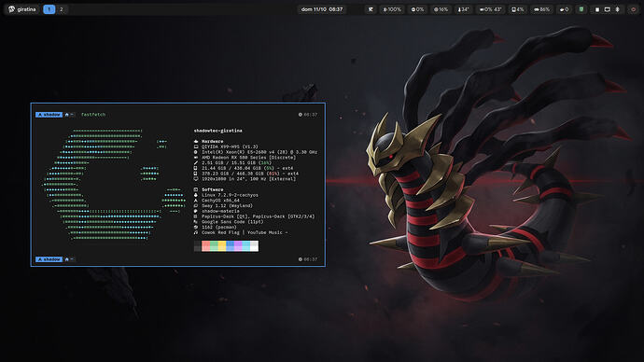Image resolution: width=644 pixels, height=362 pixels.
Task: Click the Bluetooth tray icon
Action: [617, 9]
